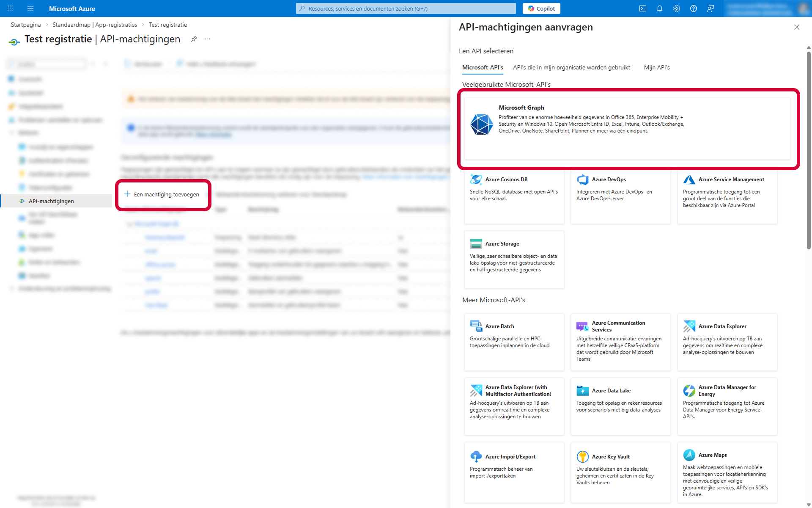Click the feedback icon in header
The height and width of the screenshot is (508, 812).
pos(710,8)
